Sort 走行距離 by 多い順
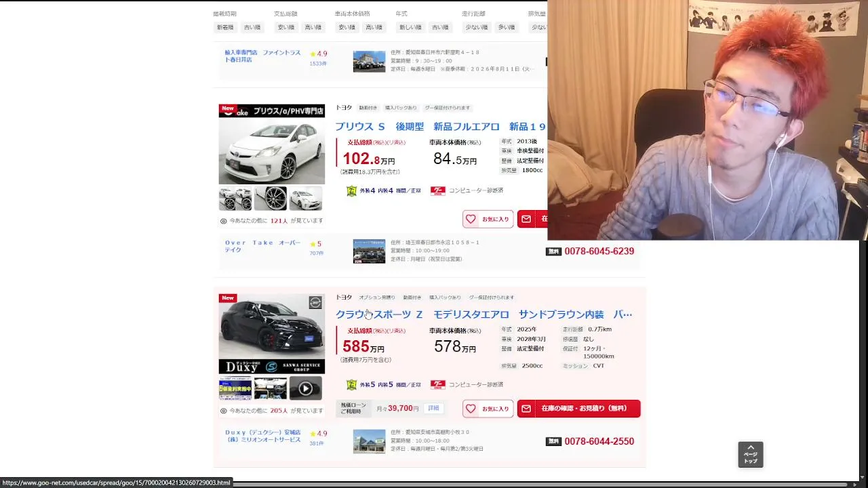Viewport: 868px width, 488px height. point(507,27)
